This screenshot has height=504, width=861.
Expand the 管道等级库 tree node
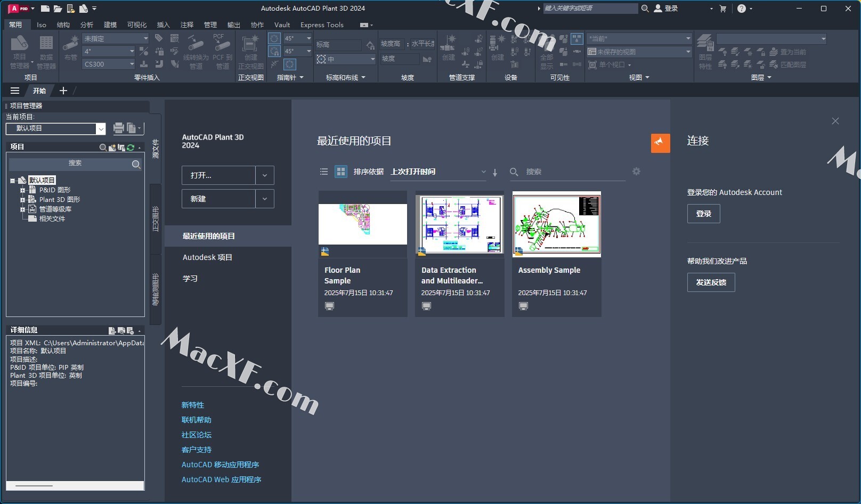coord(22,209)
